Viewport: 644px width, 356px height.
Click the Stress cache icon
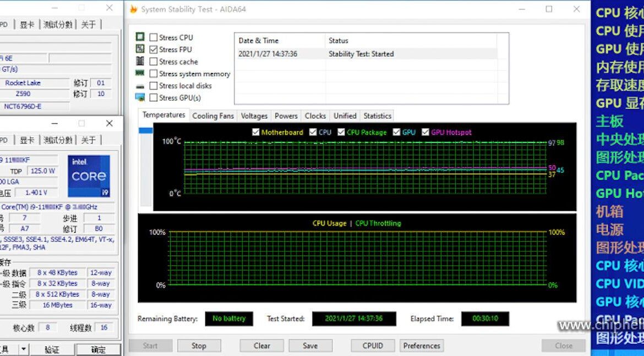pos(139,61)
